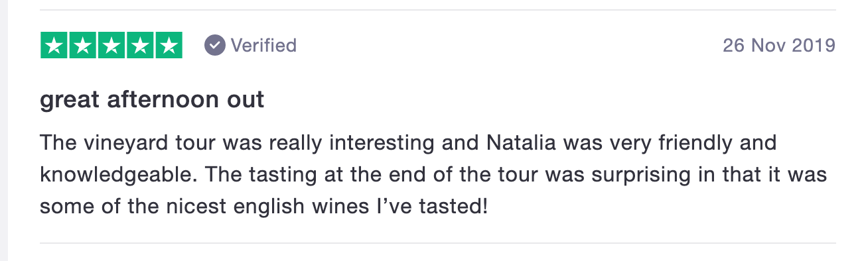Screen dimensions: 868x261
Task: Click the round Verified checkmark icon
Action: (214, 46)
